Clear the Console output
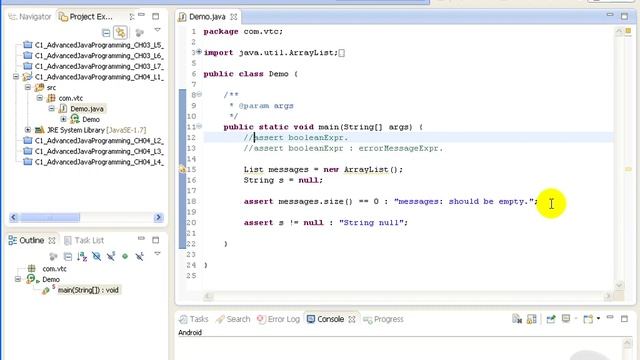Image resolution: width=640 pixels, height=360 pixels. point(517,319)
